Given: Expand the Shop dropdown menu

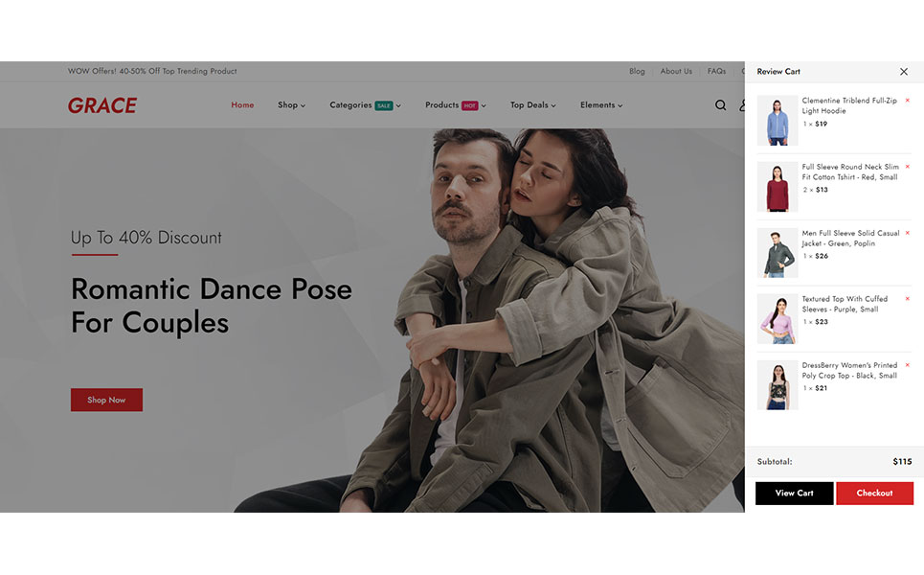Looking at the screenshot, I should point(291,105).
